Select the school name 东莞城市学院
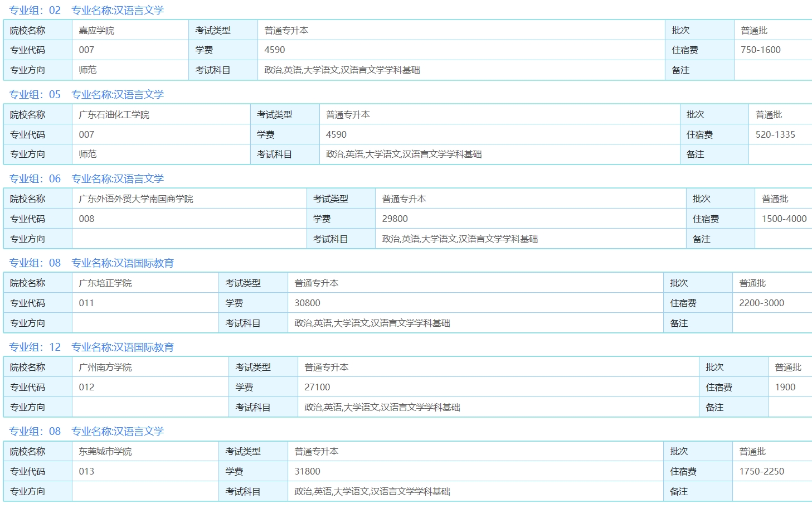812x508 pixels. tap(105, 452)
